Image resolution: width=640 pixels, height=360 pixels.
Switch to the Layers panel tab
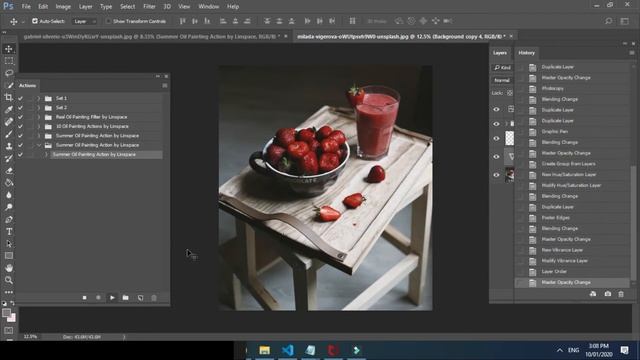[500, 53]
